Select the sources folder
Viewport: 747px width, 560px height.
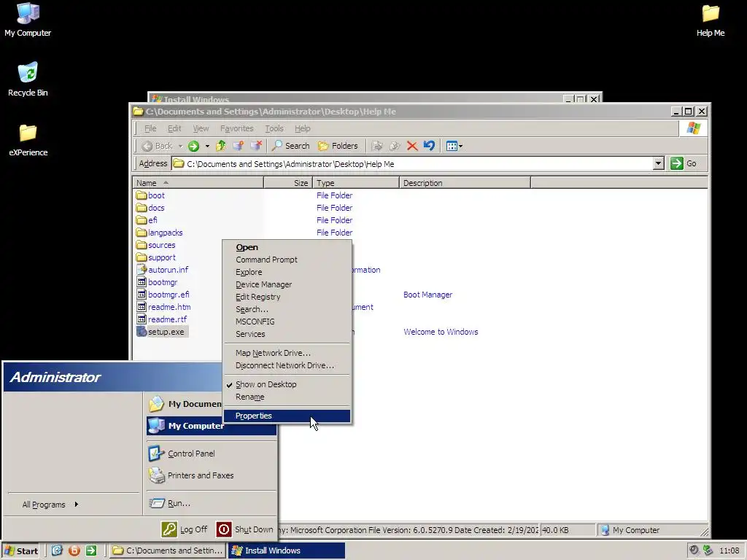point(156,245)
